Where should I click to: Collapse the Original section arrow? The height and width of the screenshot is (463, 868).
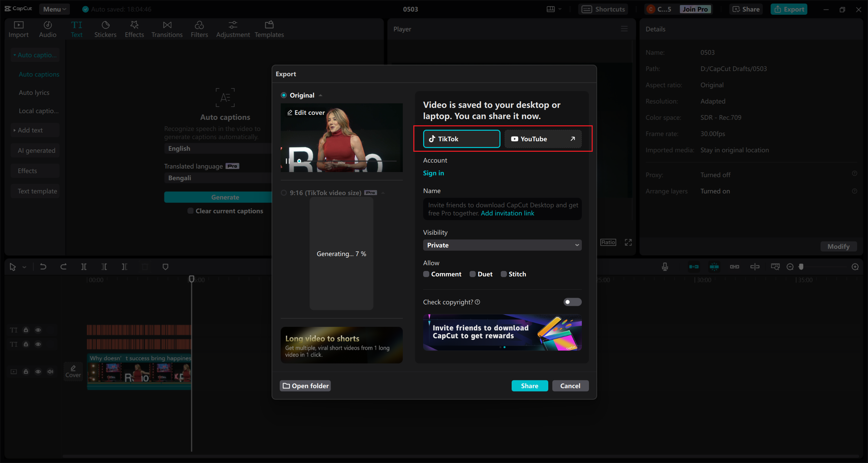(x=320, y=95)
